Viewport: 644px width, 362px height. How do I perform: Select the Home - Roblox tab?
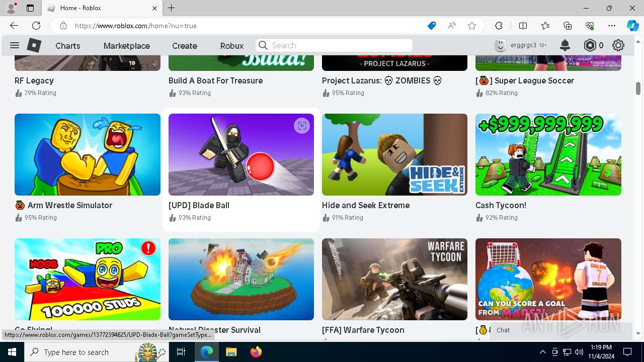click(102, 8)
